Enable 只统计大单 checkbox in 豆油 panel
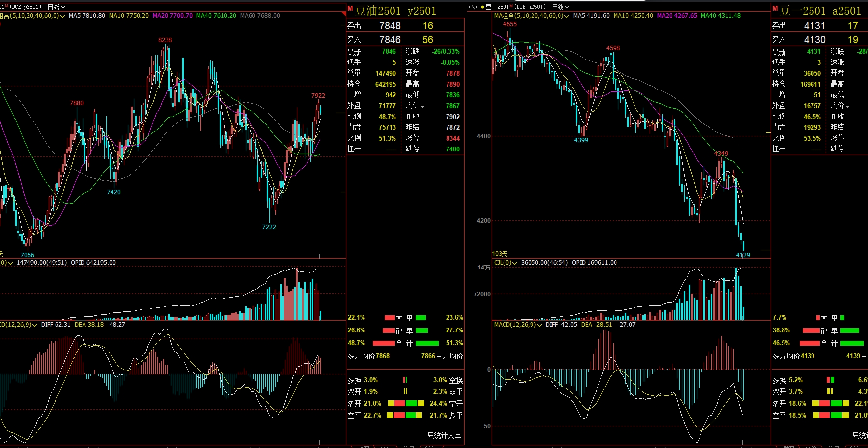Viewport: 868px width, 448px height. tap(423, 435)
